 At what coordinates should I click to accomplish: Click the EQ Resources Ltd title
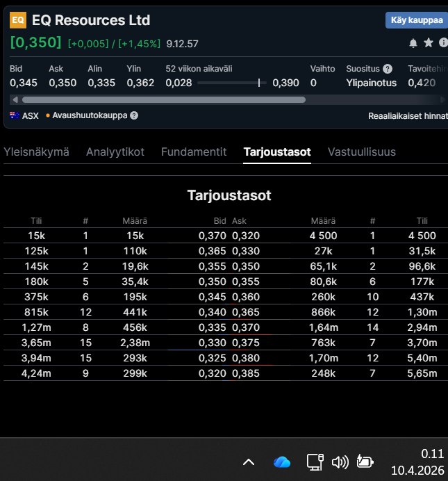tap(91, 20)
